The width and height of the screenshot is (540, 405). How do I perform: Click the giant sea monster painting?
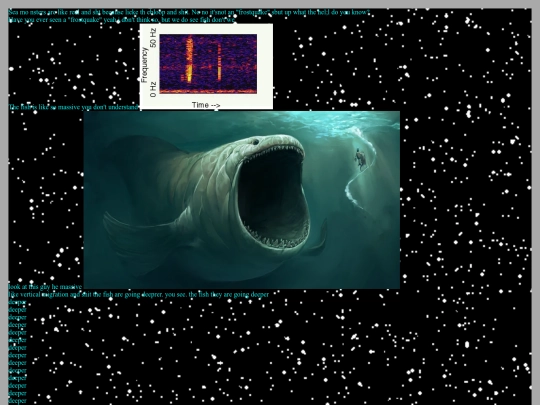tap(242, 200)
